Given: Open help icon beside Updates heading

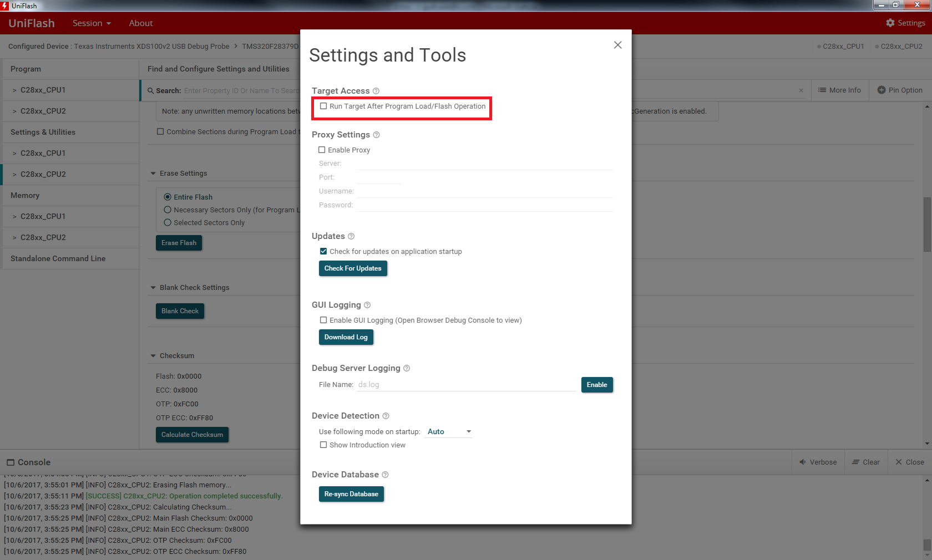Looking at the screenshot, I should click(x=351, y=236).
